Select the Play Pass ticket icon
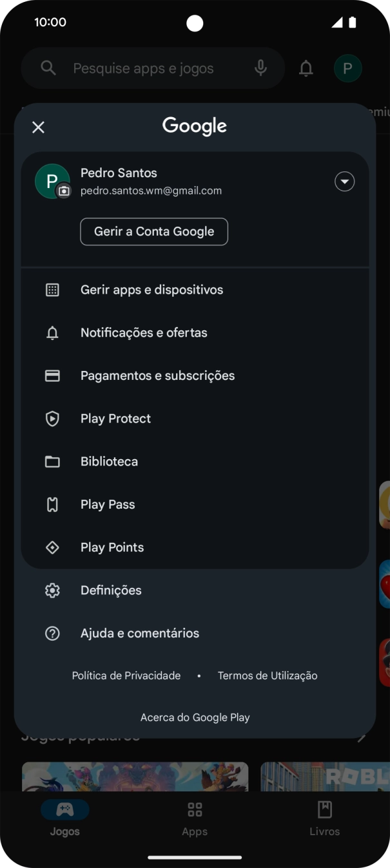 52,504
